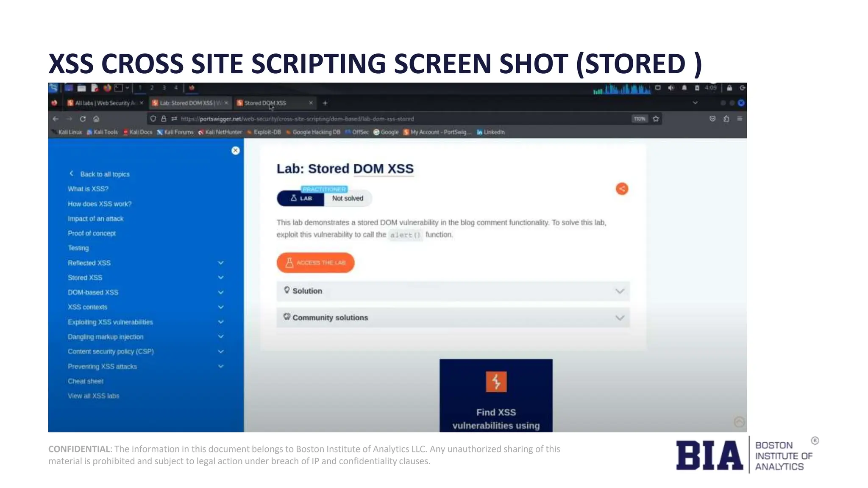
Task: Go forward in browser history
Action: pos(69,119)
